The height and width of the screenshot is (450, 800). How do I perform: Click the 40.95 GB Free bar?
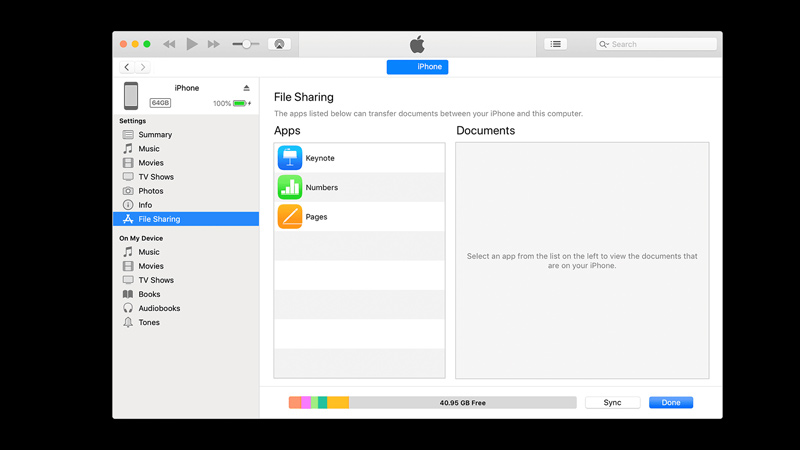[x=463, y=403]
